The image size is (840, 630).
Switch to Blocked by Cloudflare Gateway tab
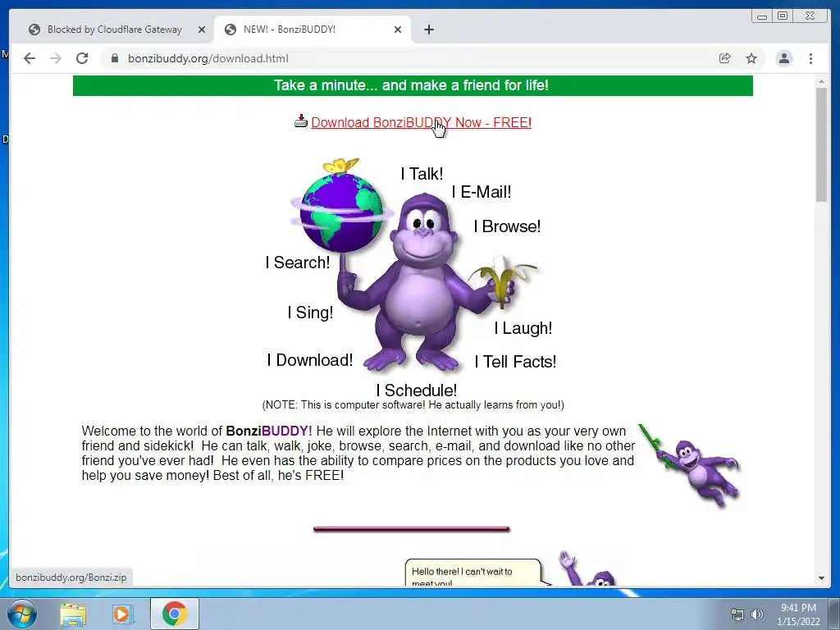114,30
